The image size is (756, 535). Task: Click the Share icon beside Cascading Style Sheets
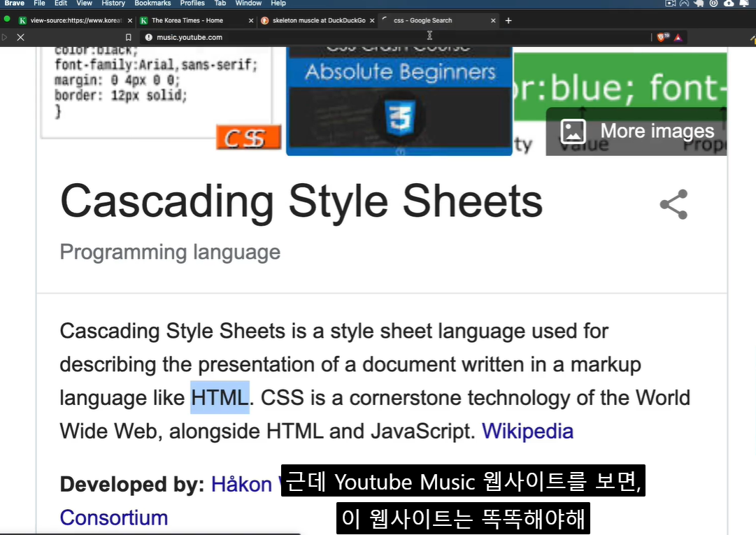pos(673,204)
